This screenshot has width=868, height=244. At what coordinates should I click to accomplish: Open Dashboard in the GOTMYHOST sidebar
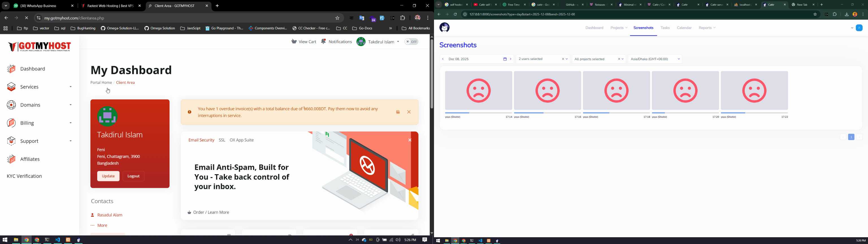(26, 69)
